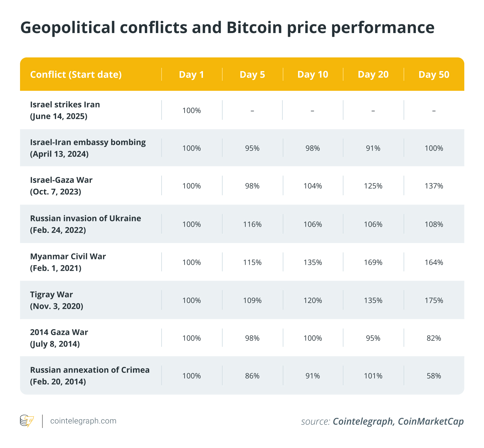Select the 2014 Gaza War row label

click(x=59, y=338)
